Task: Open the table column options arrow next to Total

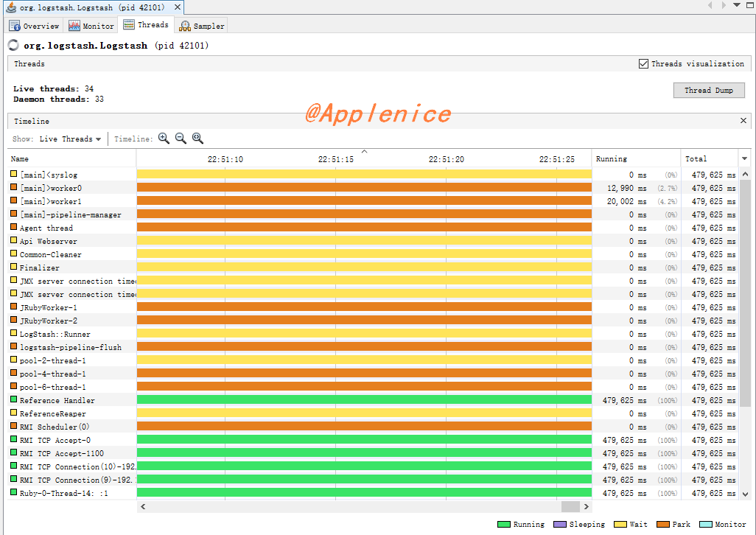Action: click(744, 158)
